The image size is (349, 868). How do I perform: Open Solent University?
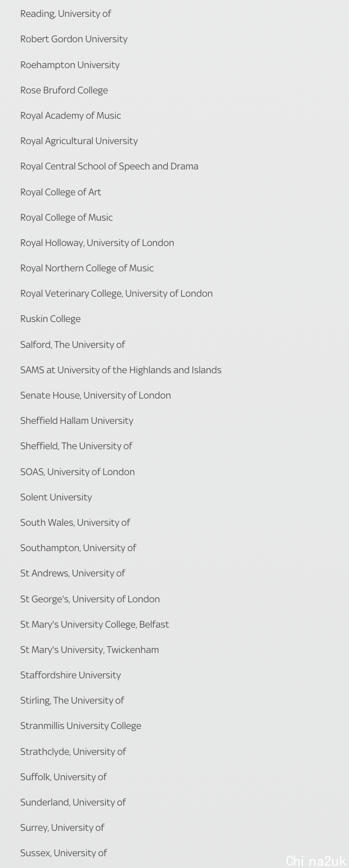click(56, 497)
